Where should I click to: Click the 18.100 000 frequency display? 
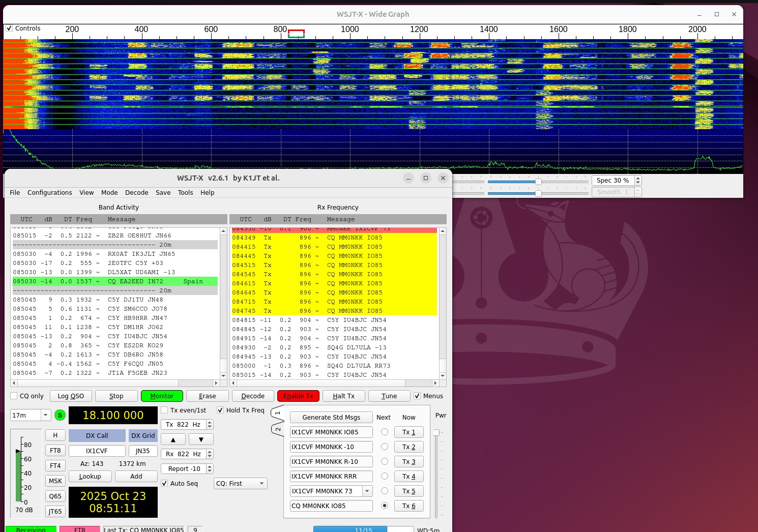click(113, 415)
